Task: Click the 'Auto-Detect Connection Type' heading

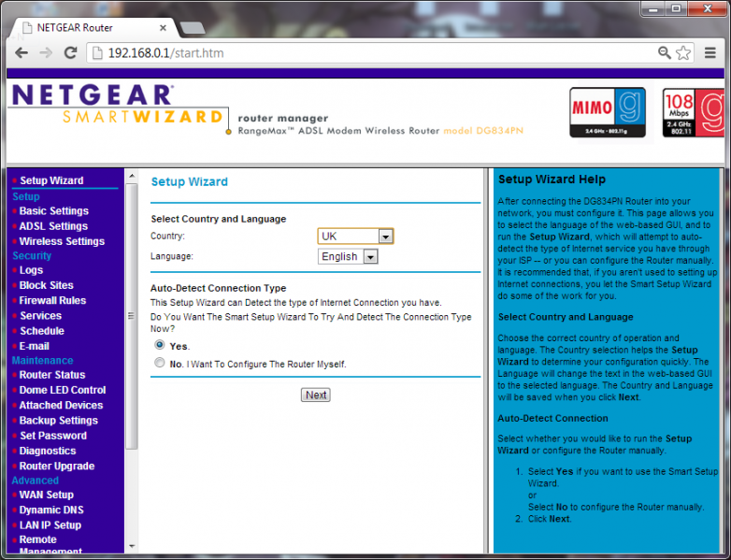Action: pyautogui.click(x=218, y=288)
